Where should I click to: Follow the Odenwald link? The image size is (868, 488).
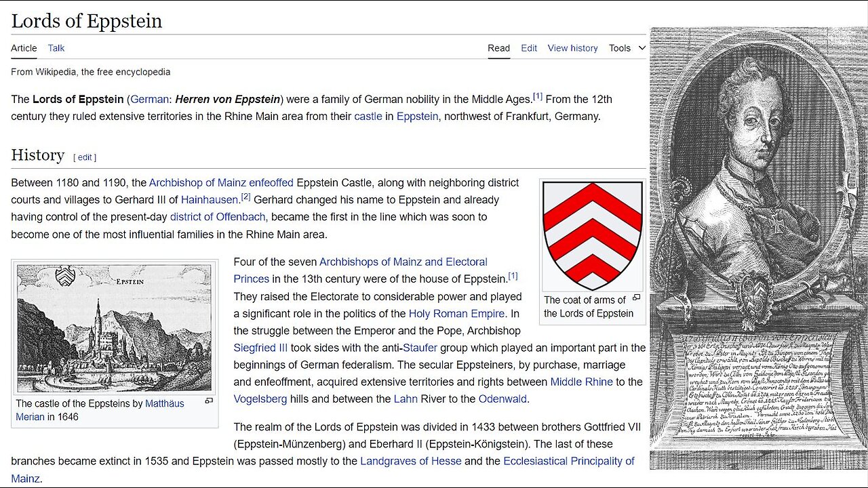click(502, 399)
